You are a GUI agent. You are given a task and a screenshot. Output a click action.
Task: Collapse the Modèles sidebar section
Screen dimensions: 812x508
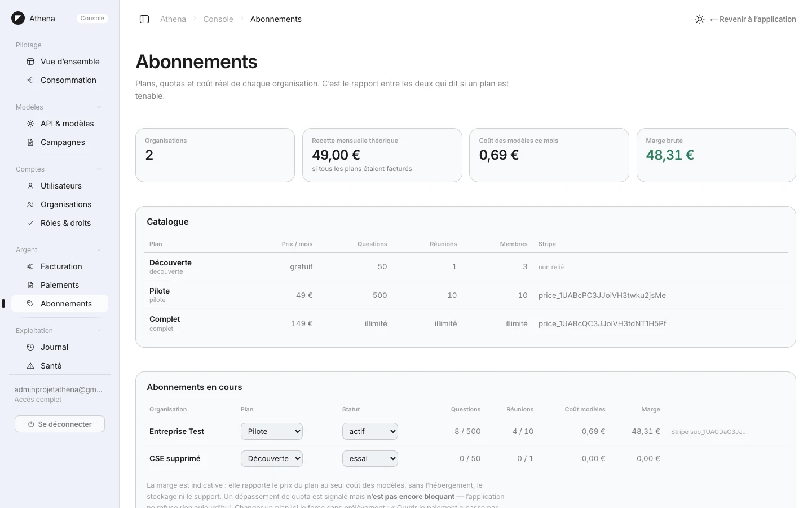99,107
